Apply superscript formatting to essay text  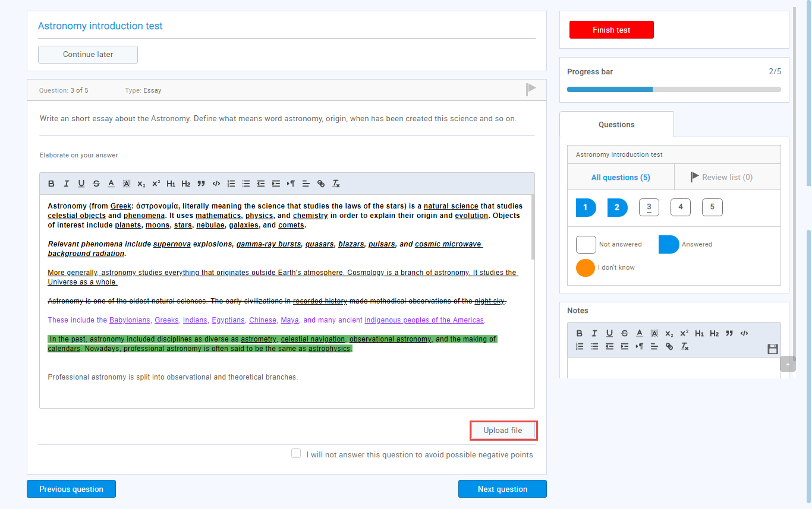click(155, 184)
